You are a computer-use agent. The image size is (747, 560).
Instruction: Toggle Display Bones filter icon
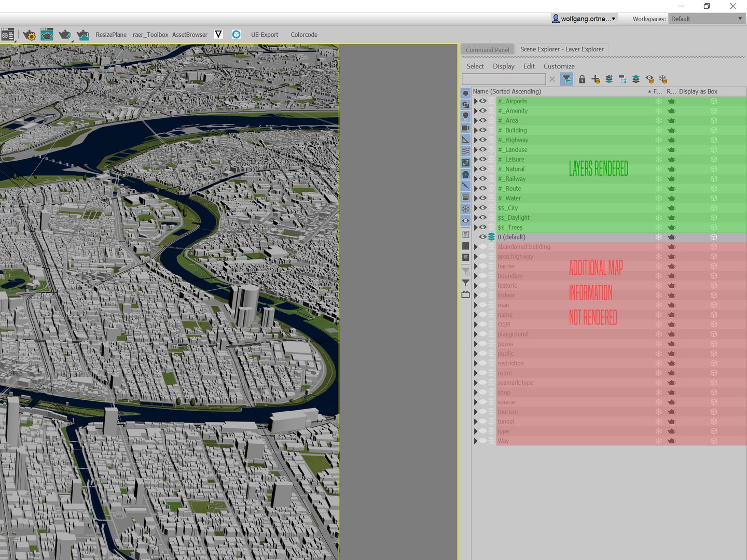pos(465,186)
